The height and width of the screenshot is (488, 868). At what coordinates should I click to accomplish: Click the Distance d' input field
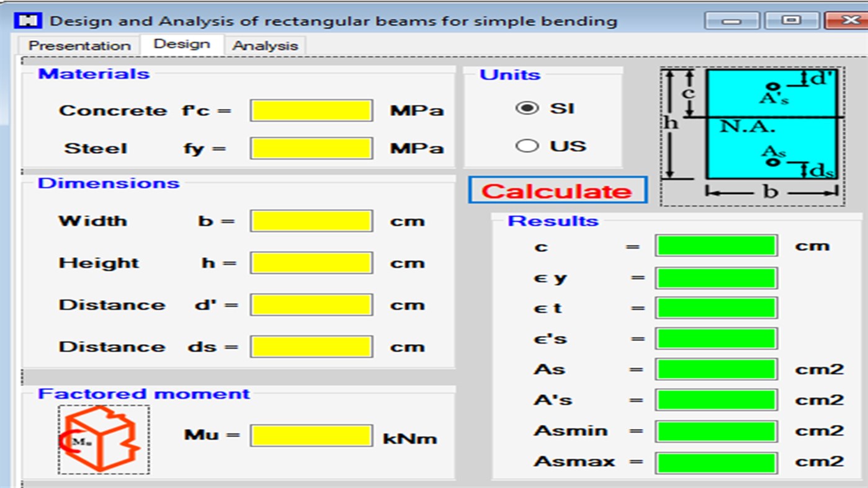click(x=310, y=304)
